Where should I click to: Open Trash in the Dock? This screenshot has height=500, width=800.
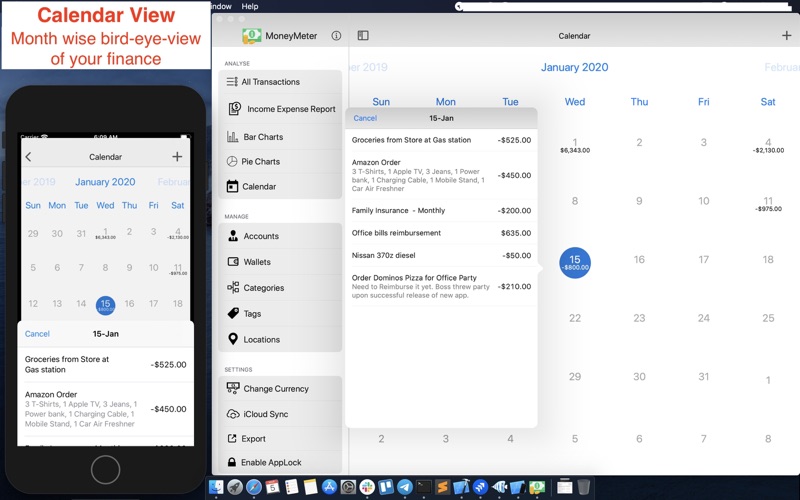coord(584,487)
